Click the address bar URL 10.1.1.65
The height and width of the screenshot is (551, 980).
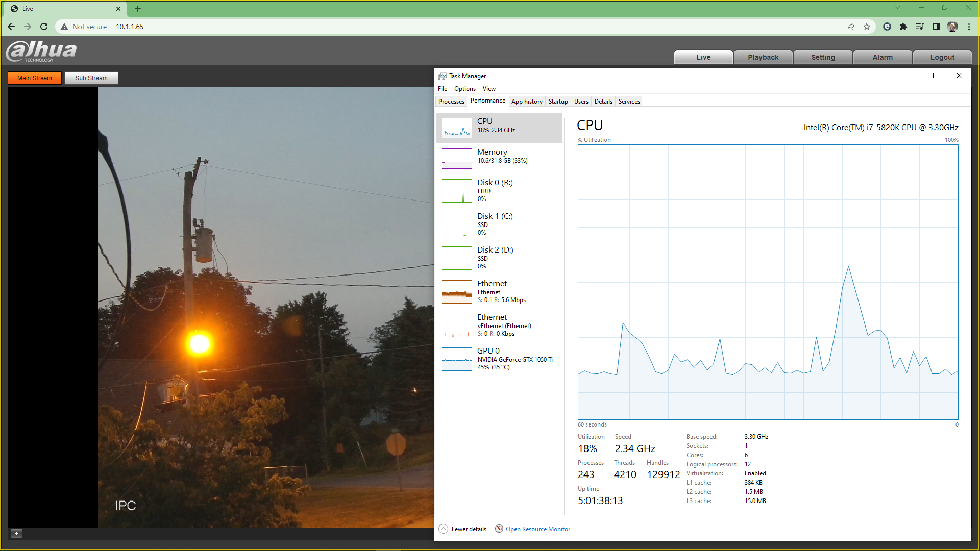(130, 27)
